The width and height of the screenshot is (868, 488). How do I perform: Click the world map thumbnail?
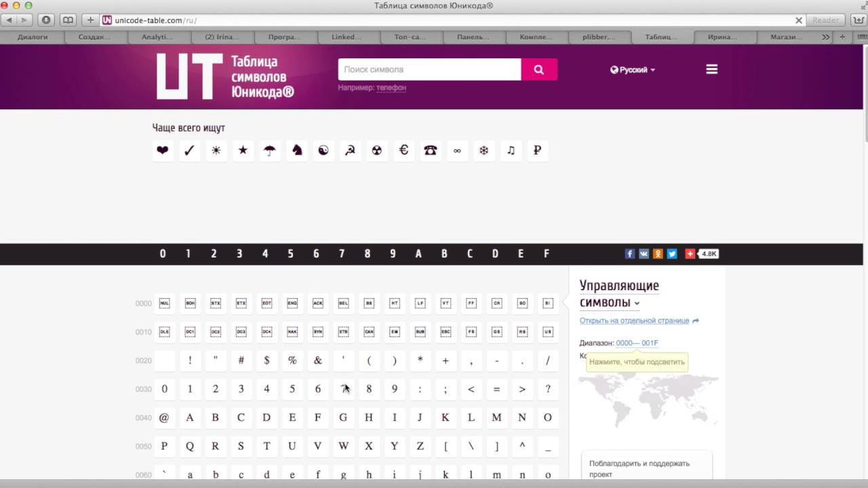click(648, 399)
